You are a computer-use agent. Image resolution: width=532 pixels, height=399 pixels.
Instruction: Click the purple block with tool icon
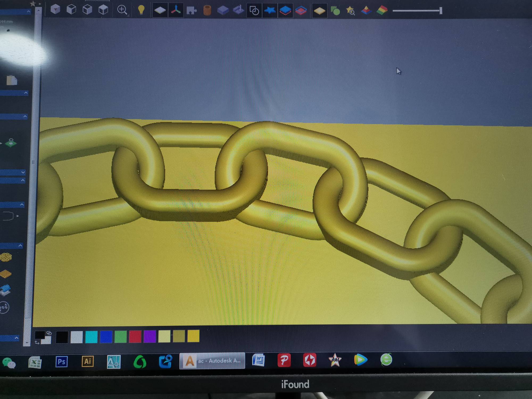(239, 10)
